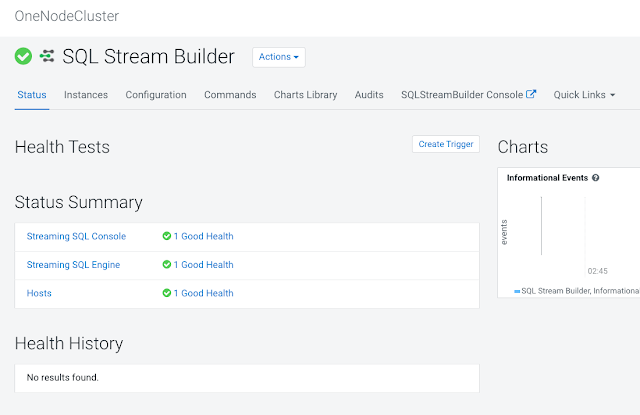Select the Charts Library tab

(305, 95)
